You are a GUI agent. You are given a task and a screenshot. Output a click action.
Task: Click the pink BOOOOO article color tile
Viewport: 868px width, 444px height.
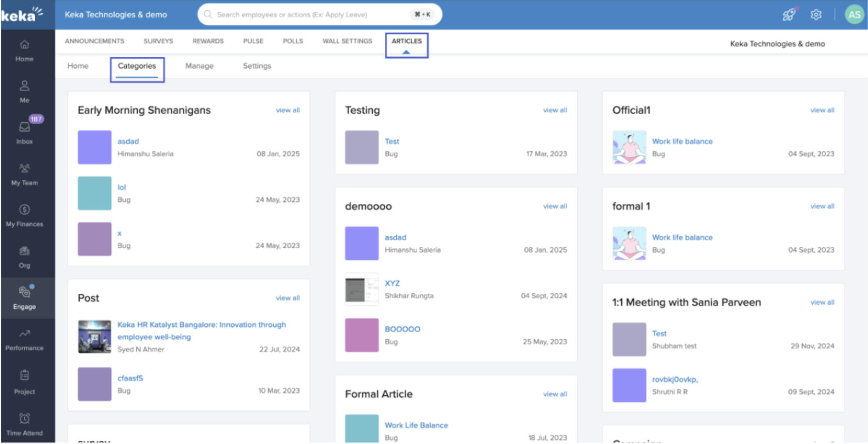pyautogui.click(x=361, y=335)
